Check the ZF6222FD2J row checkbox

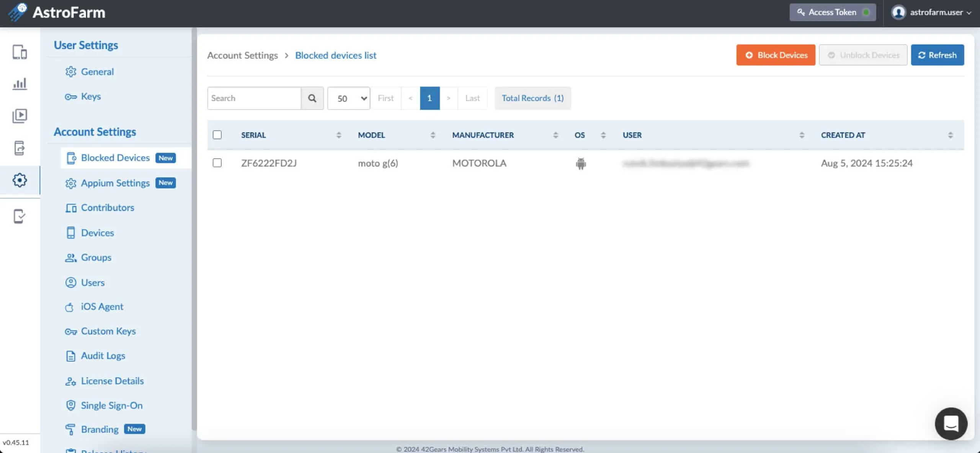217,163
